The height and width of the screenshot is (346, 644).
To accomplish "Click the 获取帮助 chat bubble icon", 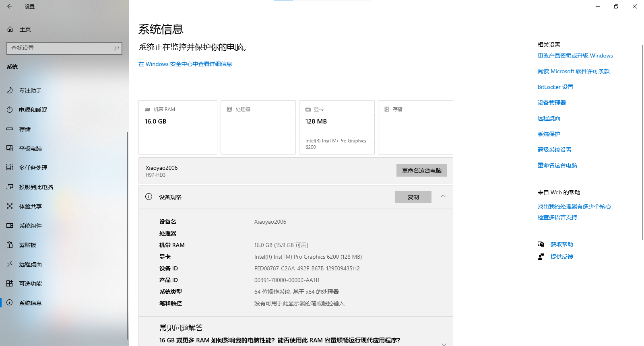I will coord(541,244).
